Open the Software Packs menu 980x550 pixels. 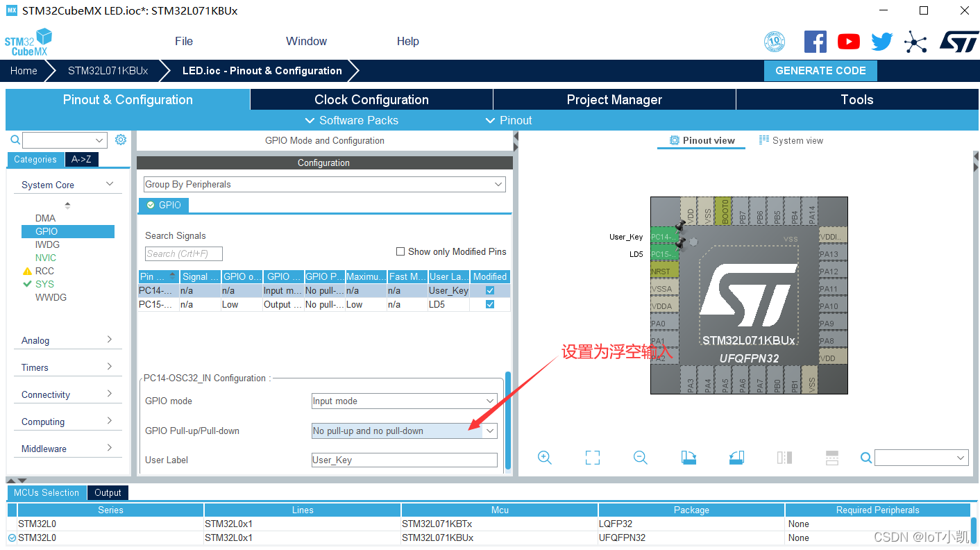352,120
